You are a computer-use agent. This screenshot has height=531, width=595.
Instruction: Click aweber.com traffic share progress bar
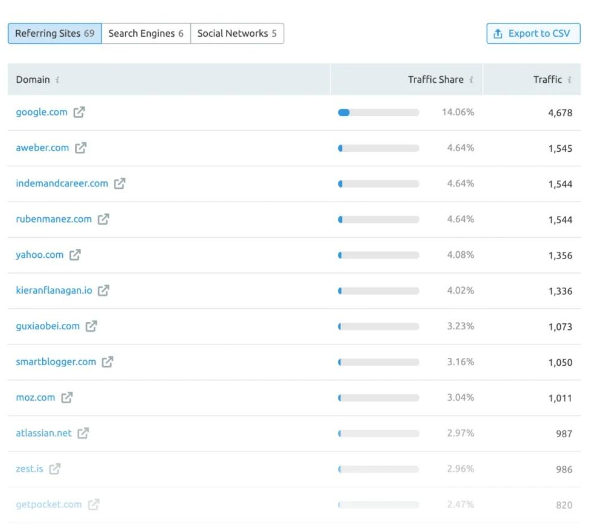pos(378,148)
